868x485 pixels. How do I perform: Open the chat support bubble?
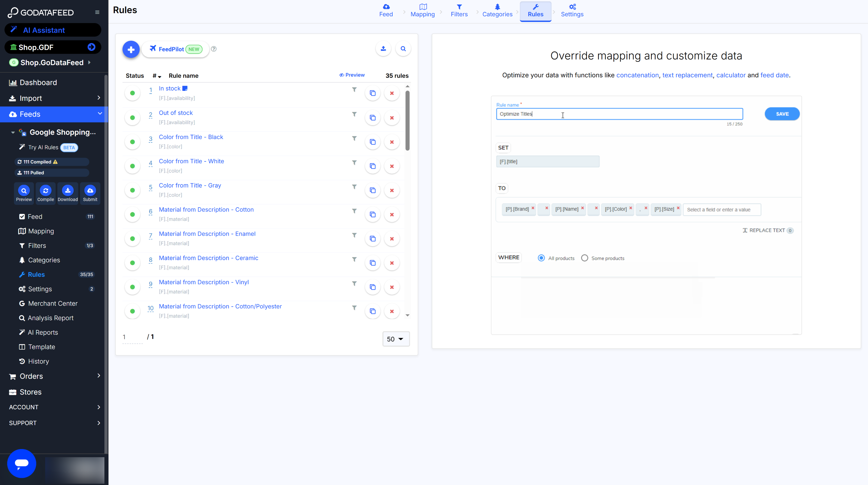[22, 463]
